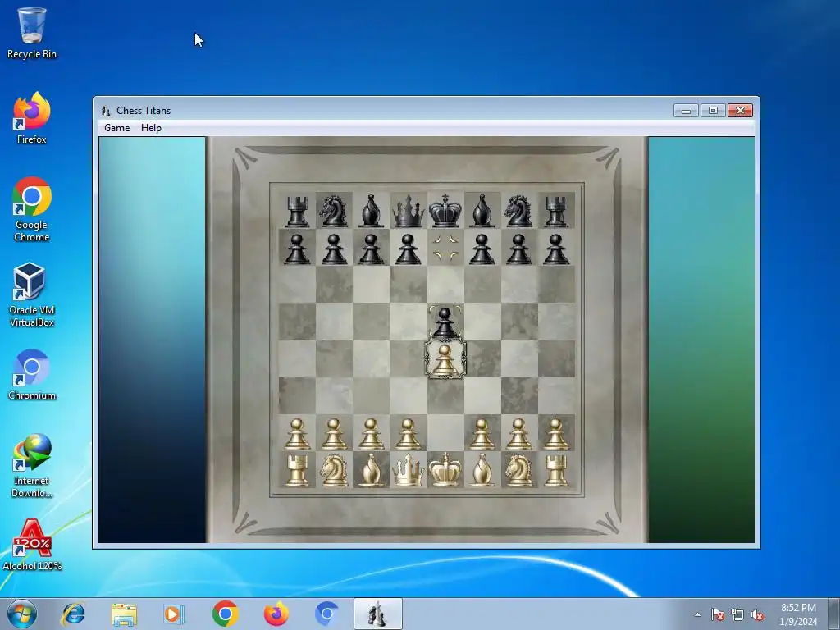Screen dimensions: 840x630
Task: Open the network status tray icon
Action: pos(737,614)
